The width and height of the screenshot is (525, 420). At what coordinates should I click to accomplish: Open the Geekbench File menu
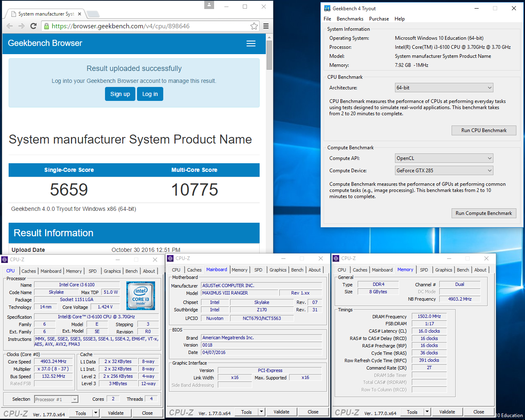click(x=327, y=19)
